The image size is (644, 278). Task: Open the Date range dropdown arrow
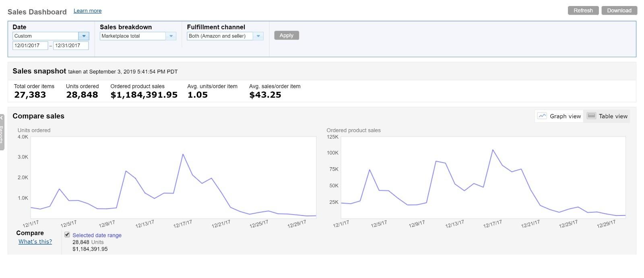pos(84,36)
